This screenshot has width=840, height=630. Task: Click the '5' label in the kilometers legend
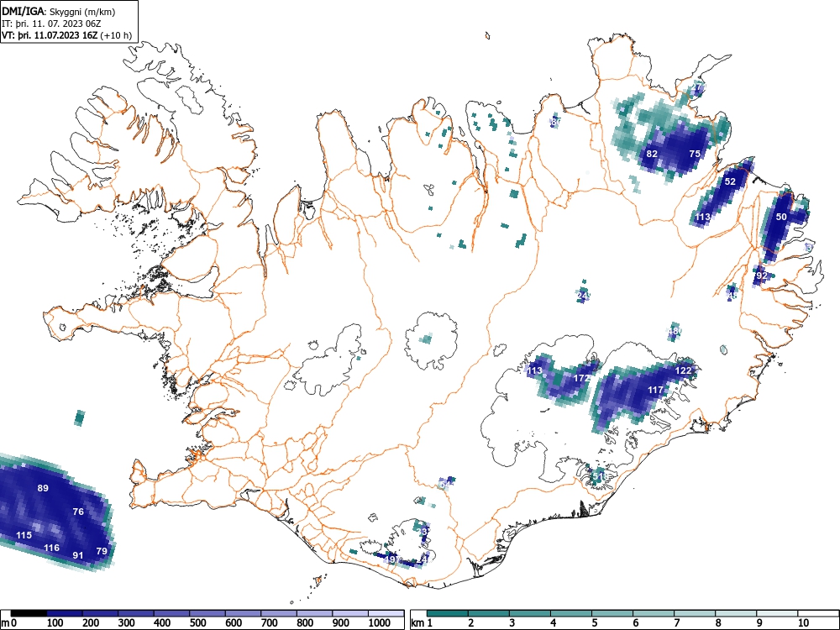click(594, 623)
